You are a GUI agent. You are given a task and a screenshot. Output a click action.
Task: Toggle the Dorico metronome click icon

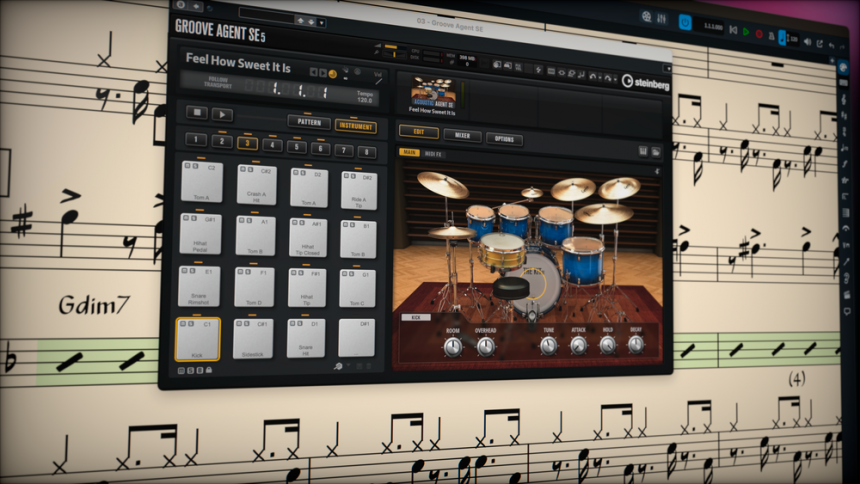coord(772,36)
